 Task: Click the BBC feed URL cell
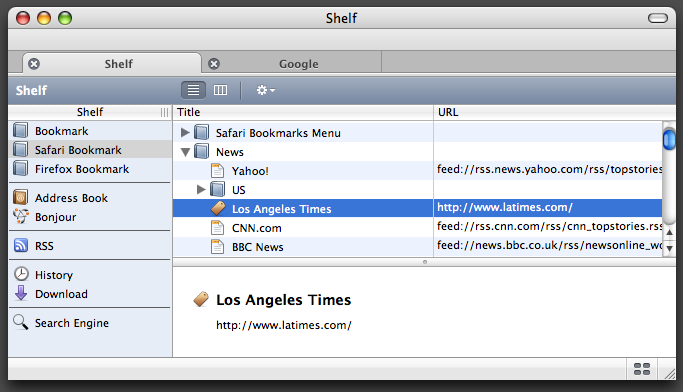pyautogui.click(x=548, y=246)
